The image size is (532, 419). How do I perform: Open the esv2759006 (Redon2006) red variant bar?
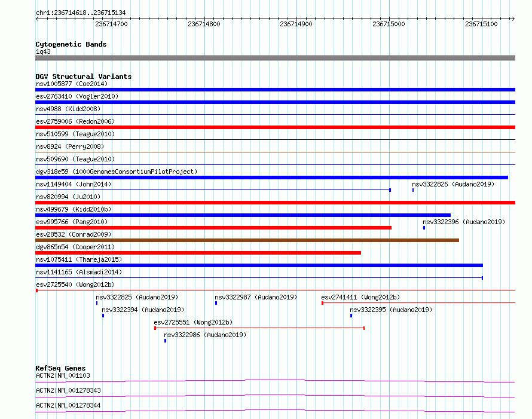coord(275,127)
